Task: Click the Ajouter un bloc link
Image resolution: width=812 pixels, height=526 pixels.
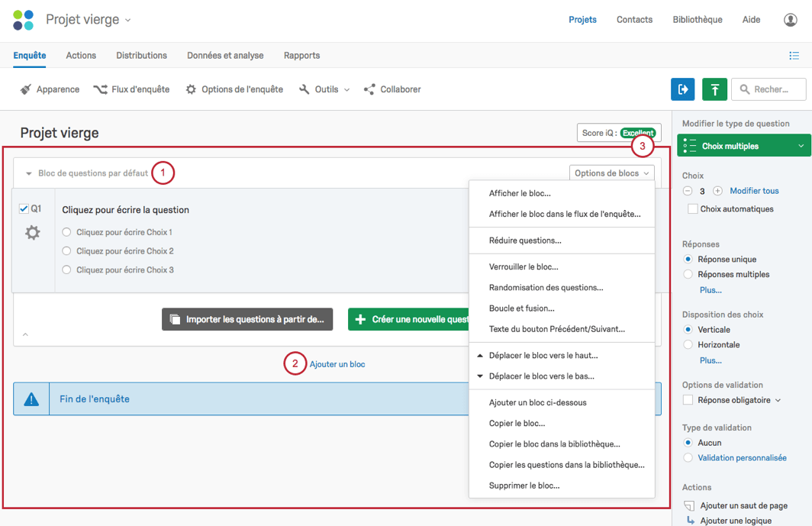Action: (x=337, y=364)
